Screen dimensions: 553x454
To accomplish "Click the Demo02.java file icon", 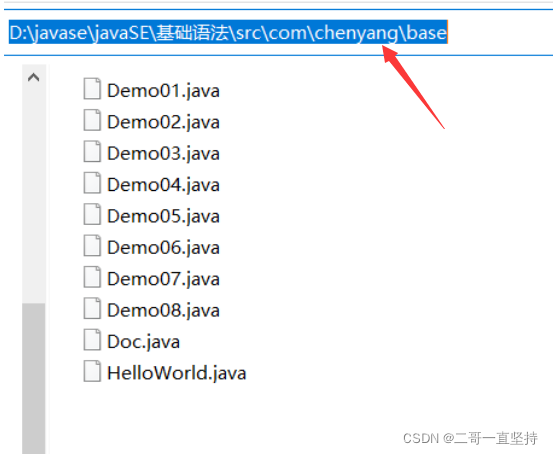I will click(x=92, y=120).
